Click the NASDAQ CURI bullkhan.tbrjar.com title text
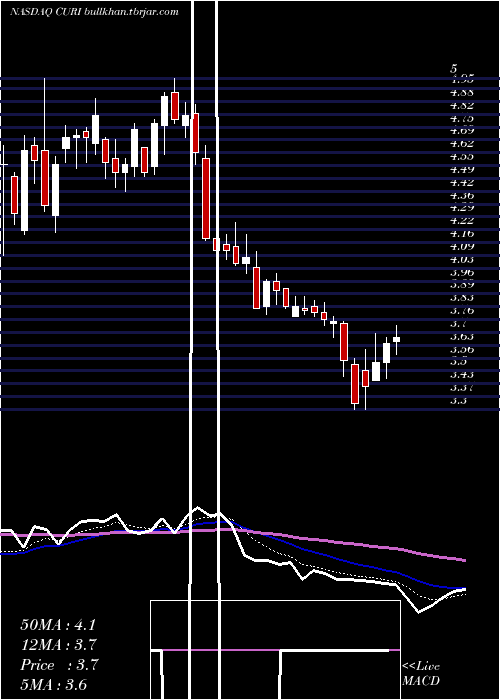500x700 pixels. coord(94,12)
